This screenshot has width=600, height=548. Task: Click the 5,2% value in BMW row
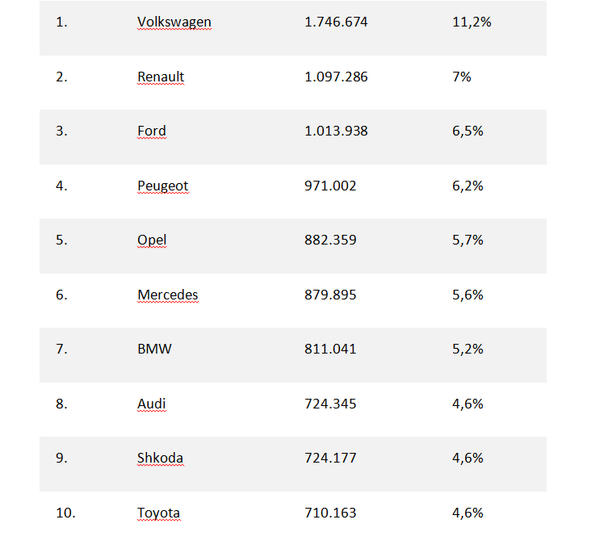(468, 349)
